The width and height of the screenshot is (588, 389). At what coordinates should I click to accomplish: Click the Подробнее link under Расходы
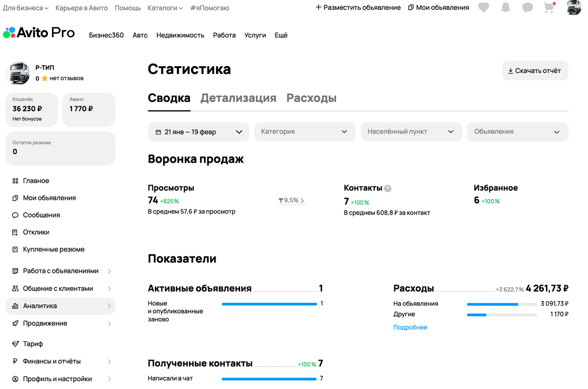pos(410,327)
